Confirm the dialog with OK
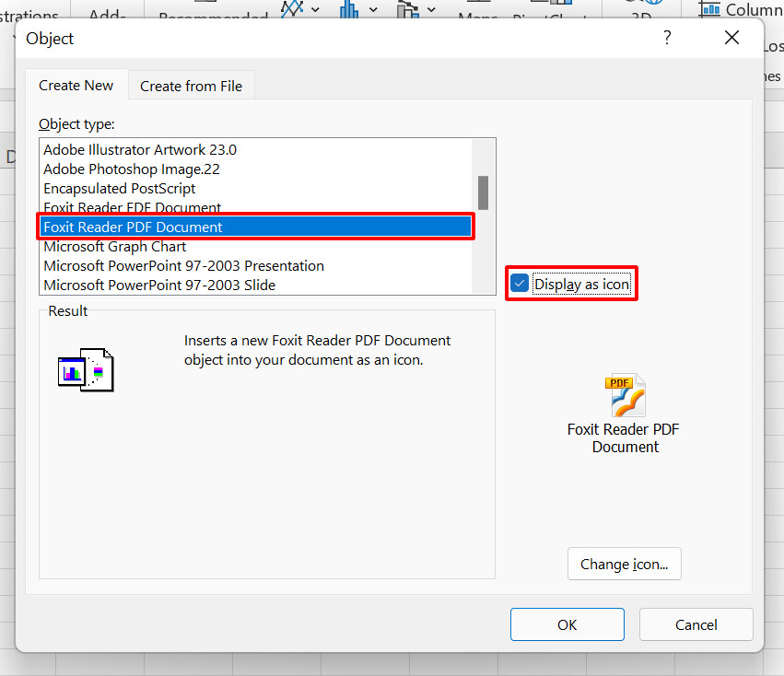The width and height of the screenshot is (784, 676). tap(567, 624)
